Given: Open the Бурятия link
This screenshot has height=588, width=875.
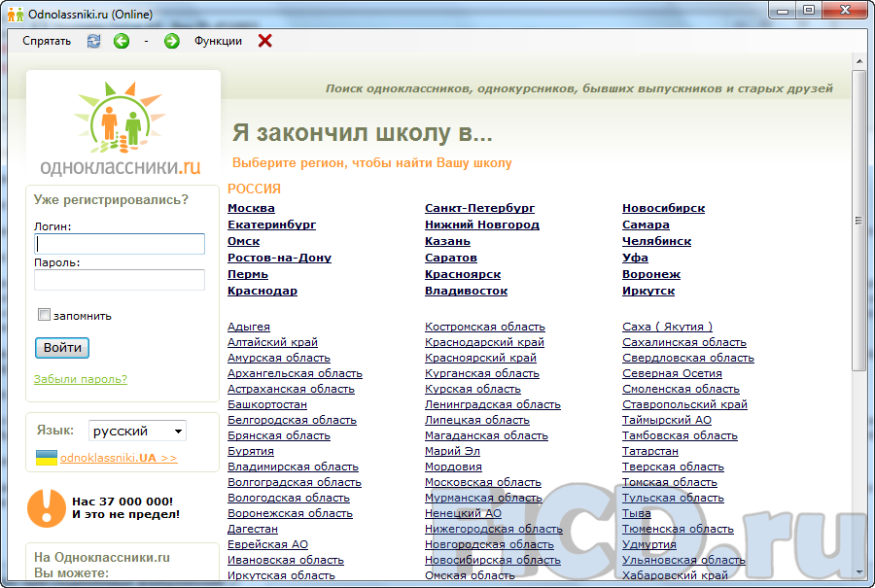Looking at the screenshot, I should tap(251, 451).
